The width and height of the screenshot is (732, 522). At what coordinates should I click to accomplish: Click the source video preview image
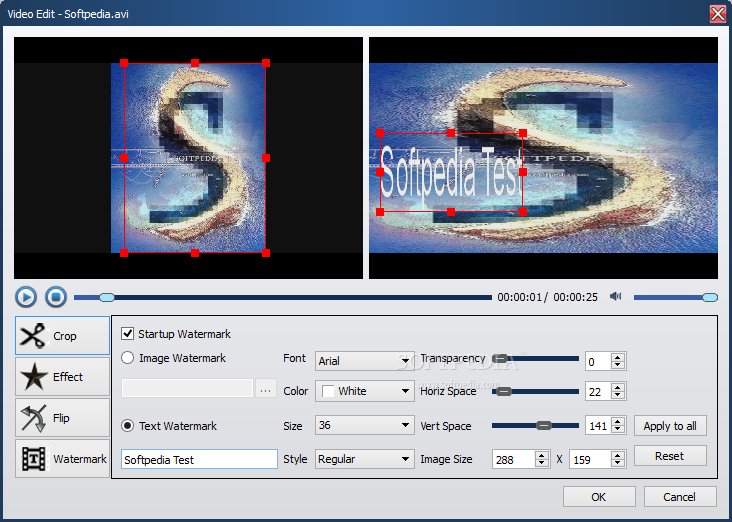(189, 158)
